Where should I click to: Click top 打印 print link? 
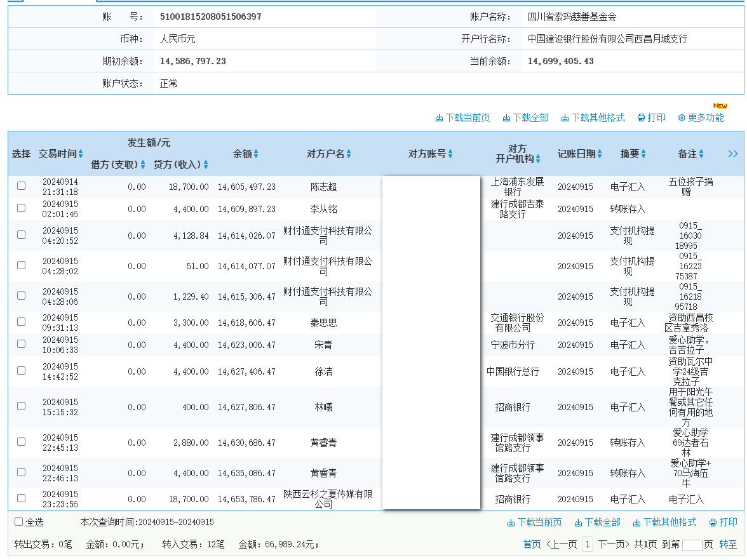click(651, 117)
